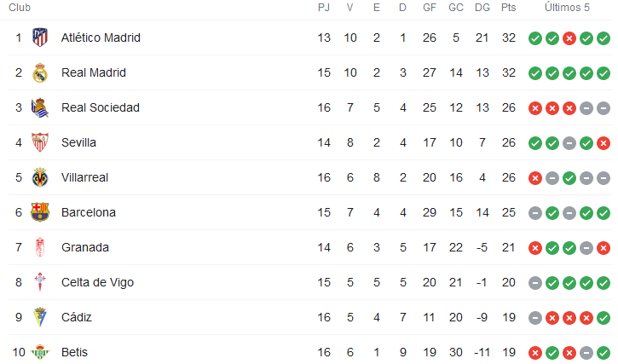Click the Real Madrid crest icon
This screenshot has height=364, width=618.
pyautogui.click(x=40, y=72)
